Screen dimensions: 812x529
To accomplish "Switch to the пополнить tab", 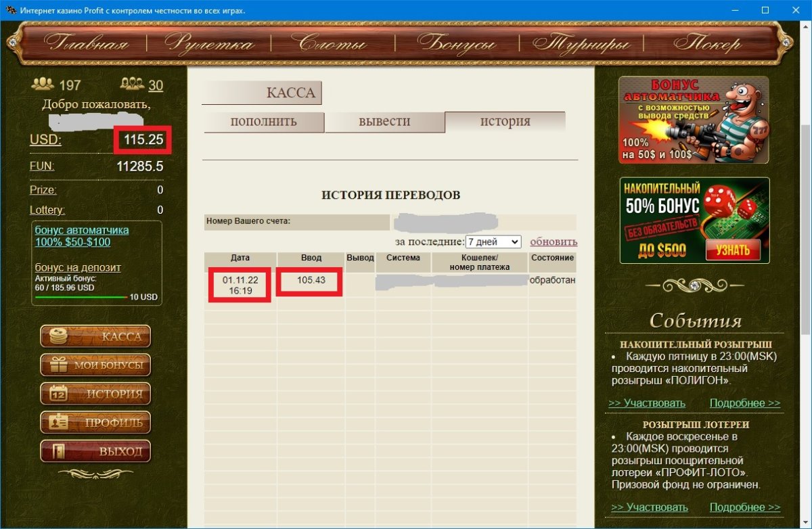I will click(263, 122).
